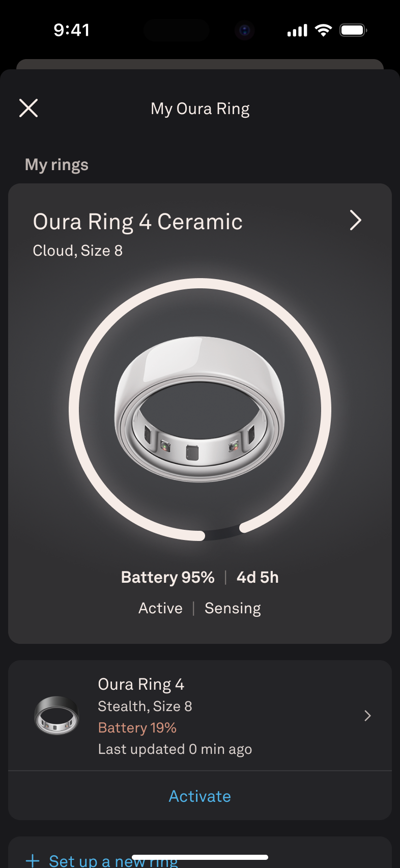Tap the Sensing status label
The width and height of the screenshot is (400, 868).
click(x=233, y=608)
